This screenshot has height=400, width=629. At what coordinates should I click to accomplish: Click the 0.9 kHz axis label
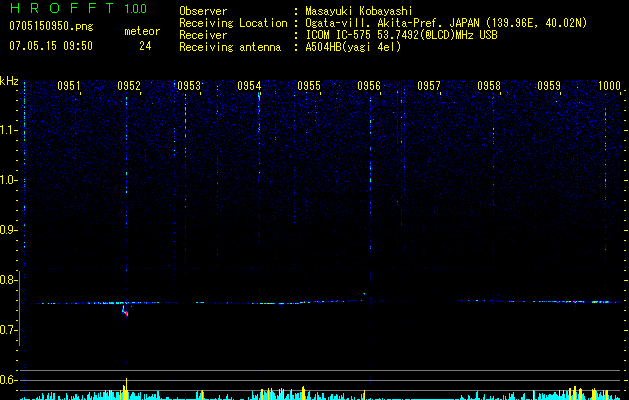pos(8,230)
